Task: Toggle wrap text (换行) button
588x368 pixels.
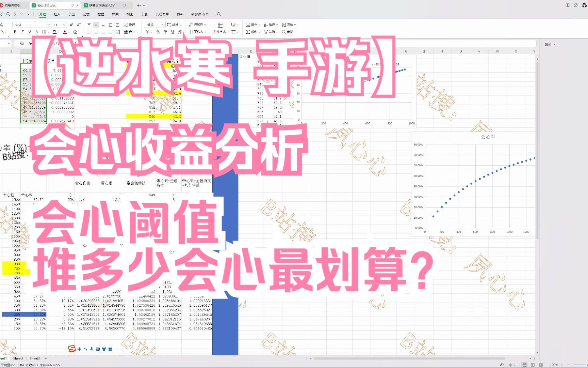Action: (130, 25)
